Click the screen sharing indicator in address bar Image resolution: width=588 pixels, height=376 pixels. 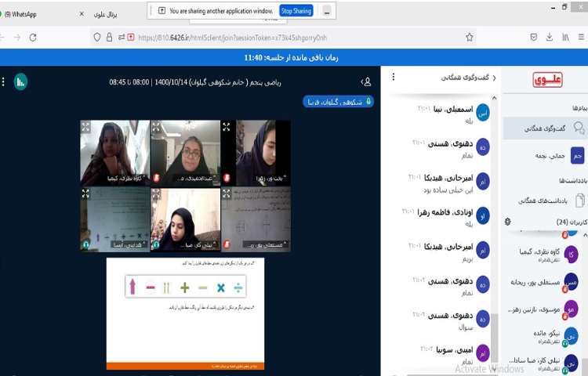[x=130, y=37]
